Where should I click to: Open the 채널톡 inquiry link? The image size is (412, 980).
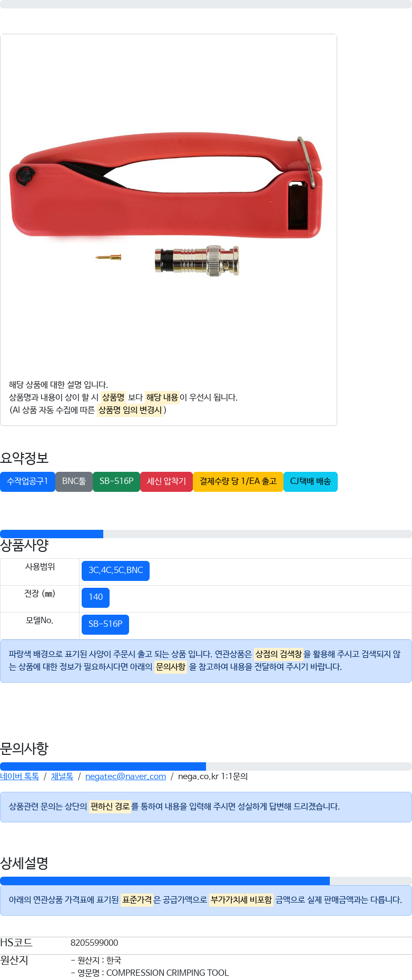point(62,777)
